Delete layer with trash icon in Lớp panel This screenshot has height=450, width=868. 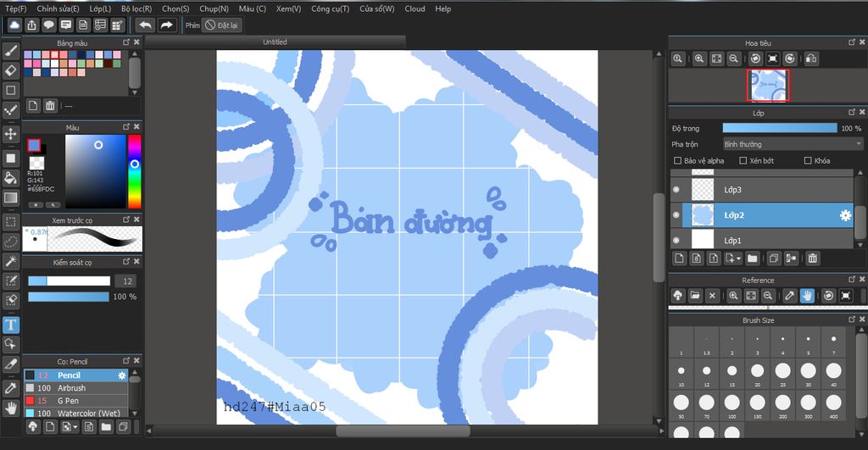pyautogui.click(x=812, y=258)
